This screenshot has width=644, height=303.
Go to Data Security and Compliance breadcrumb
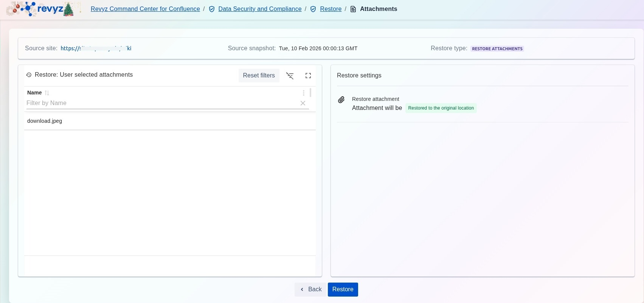(x=260, y=9)
